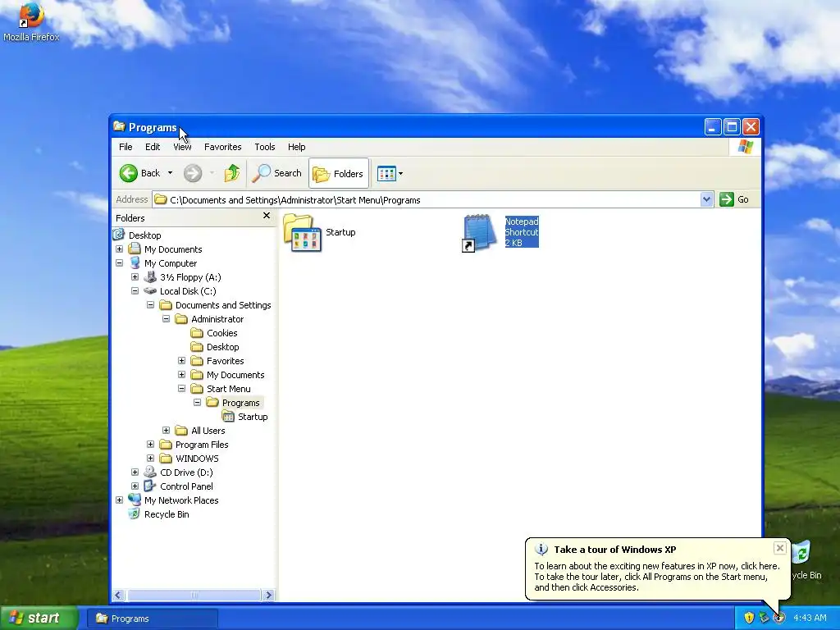Open the Mozilla Firefox desktop shortcut
Screen dimensions: 840x630
pyautogui.click(x=31, y=22)
